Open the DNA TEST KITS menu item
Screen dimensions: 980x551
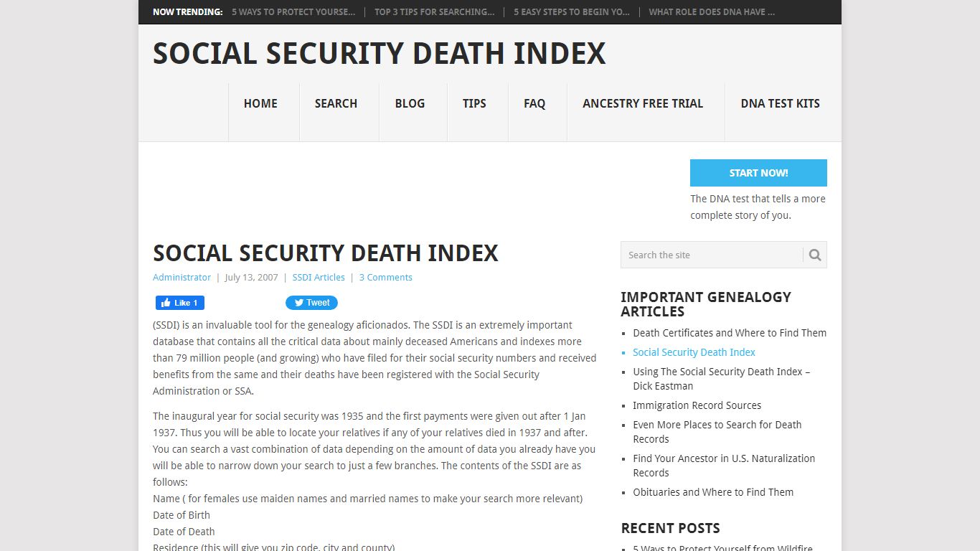coord(780,103)
